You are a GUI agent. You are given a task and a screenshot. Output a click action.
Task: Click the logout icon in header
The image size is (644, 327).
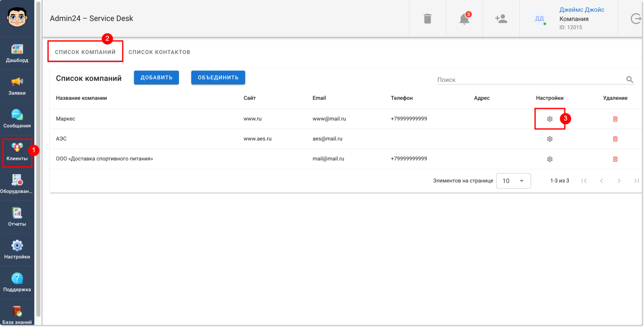636,18
